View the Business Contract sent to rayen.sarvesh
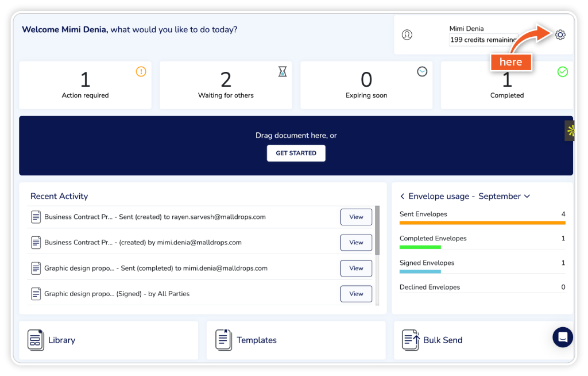Image resolution: width=588 pixels, height=376 pixels. 356,217
